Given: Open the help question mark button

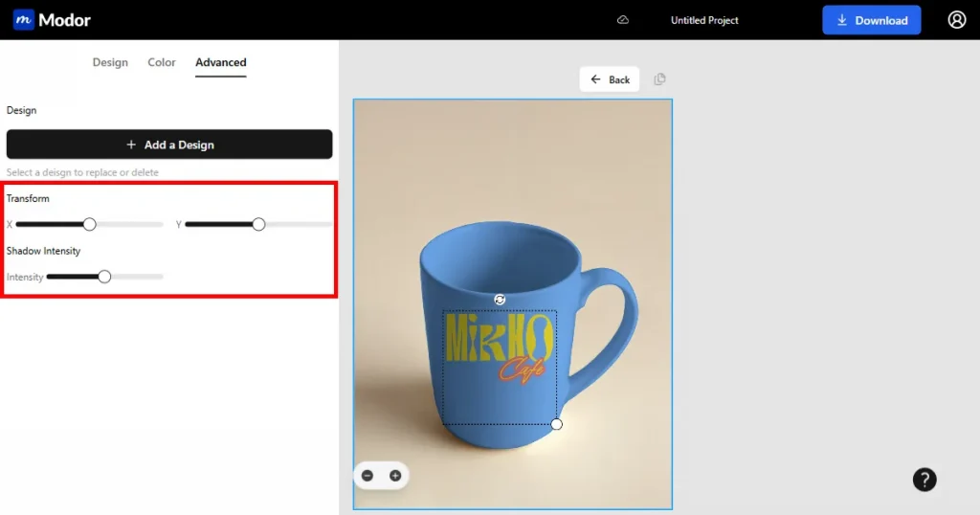Looking at the screenshot, I should 924,480.
